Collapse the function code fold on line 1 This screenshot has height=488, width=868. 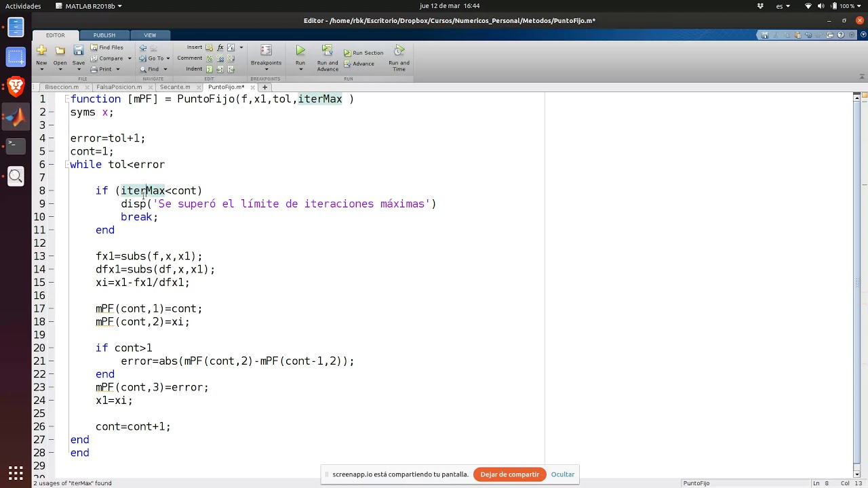[68, 99]
